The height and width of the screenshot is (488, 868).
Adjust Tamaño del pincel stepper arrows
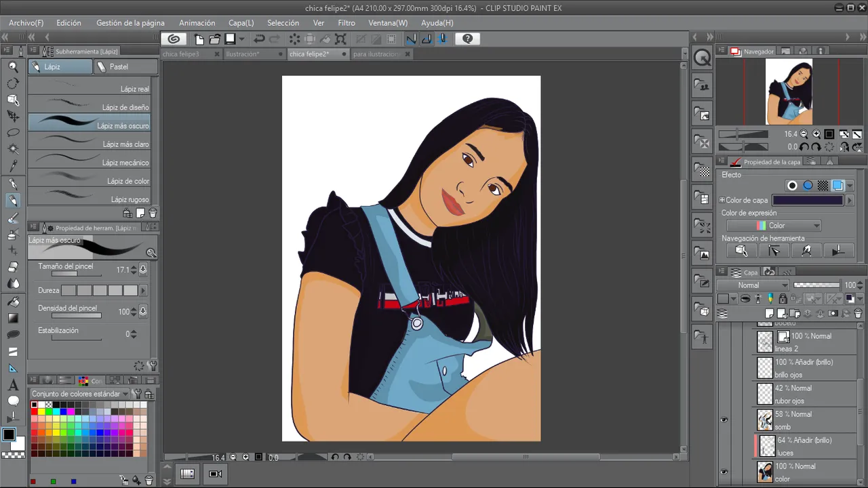(x=134, y=270)
